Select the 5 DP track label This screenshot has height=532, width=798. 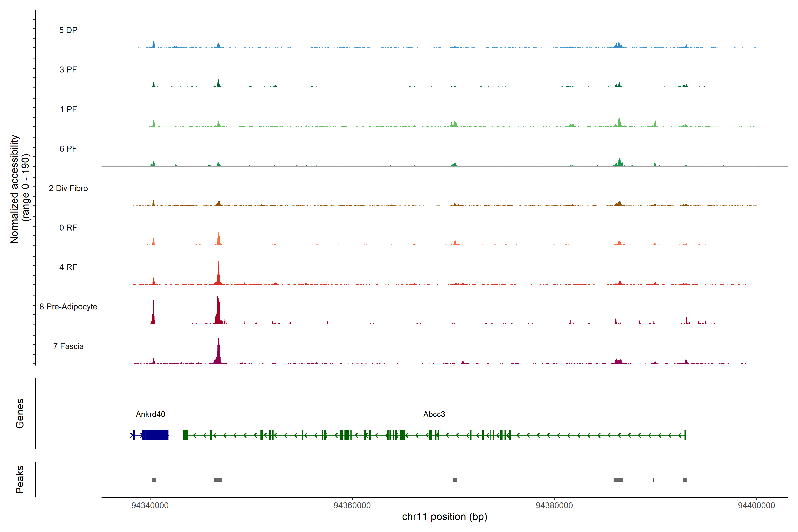(x=68, y=30)
